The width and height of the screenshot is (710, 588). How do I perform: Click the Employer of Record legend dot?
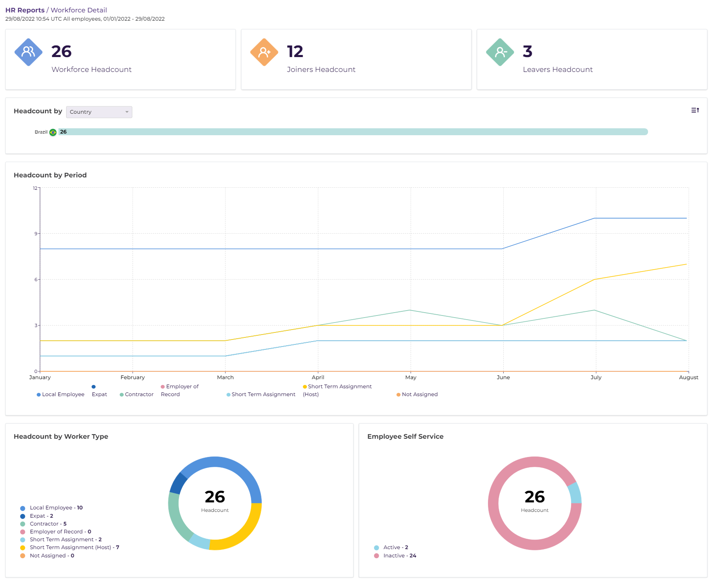(162, 386)
